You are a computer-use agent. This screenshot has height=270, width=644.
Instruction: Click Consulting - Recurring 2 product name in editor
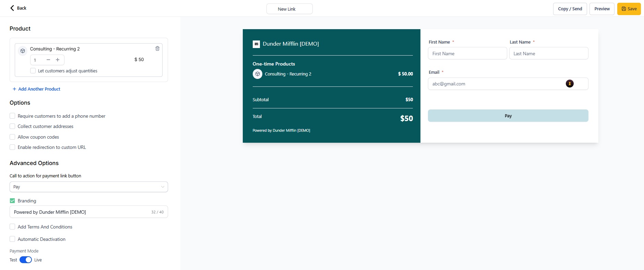(55, 49)
